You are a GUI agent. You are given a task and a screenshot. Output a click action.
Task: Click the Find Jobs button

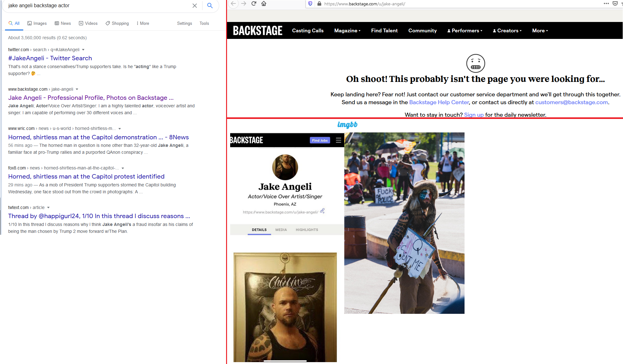coord(320,140)
